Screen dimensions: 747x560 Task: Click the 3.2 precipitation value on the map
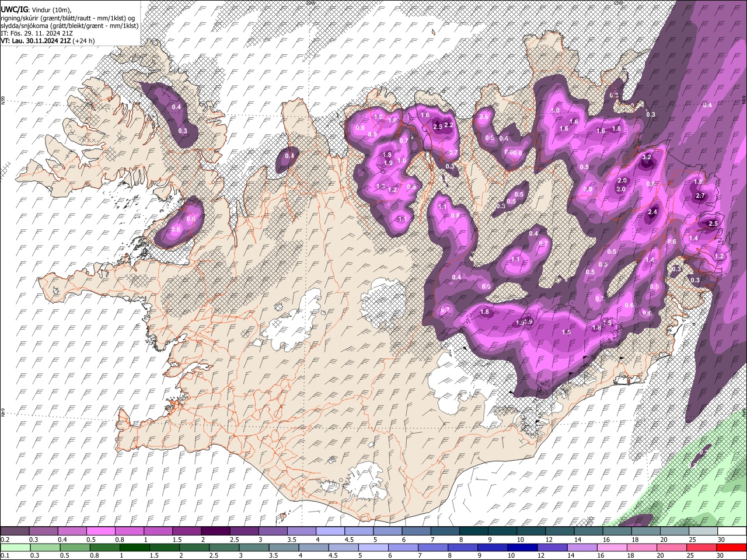point(647,157)
